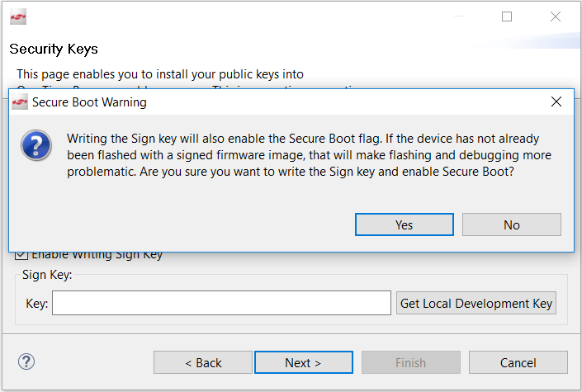Click the Security Keys page heading
Screen dimensions: 582x392
pos(54,50)
